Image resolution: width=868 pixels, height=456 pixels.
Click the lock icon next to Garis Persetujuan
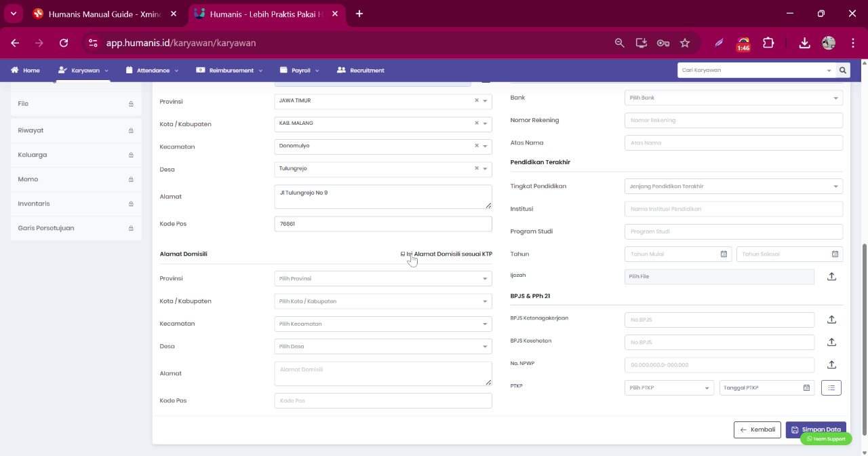(131, 228)
